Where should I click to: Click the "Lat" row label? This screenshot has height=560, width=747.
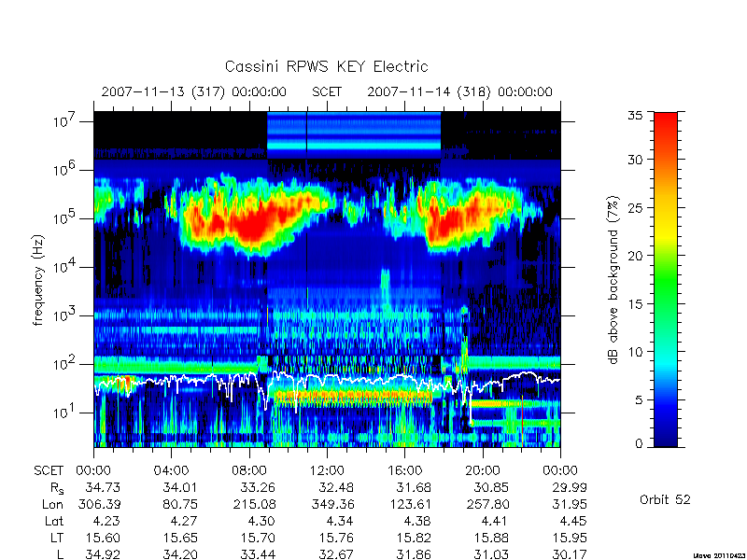click(x=54, y=522)
